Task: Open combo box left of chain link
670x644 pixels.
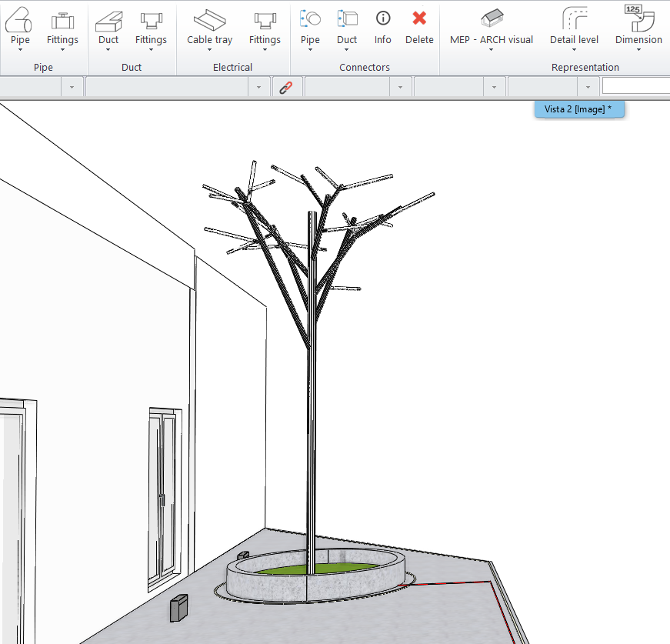Action: coord(258,88)
